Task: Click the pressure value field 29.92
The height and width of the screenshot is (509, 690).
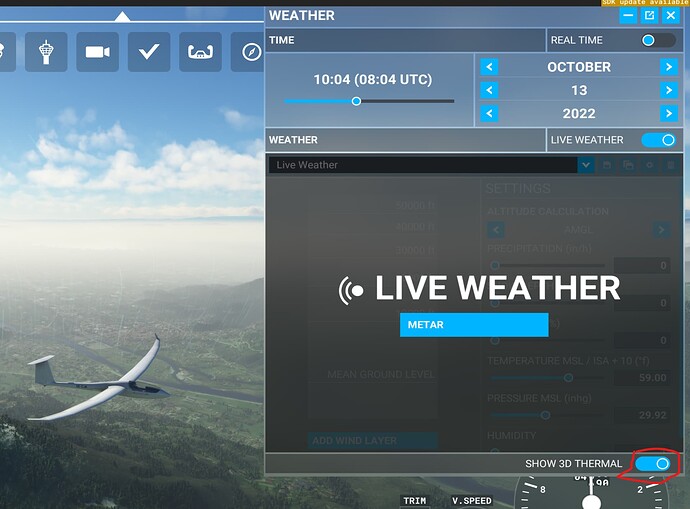Action: pos(642,415)
